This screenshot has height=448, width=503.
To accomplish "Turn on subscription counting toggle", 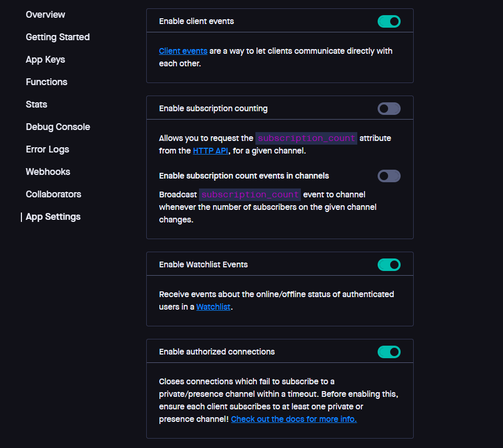I will [x=389, y=109].
